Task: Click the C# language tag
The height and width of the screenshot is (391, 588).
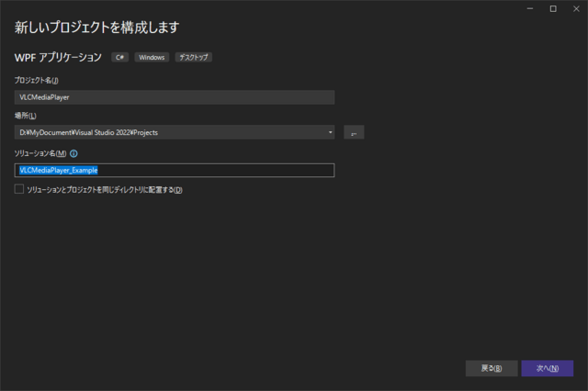Action: pyautogui.click(x=119, y=57)
